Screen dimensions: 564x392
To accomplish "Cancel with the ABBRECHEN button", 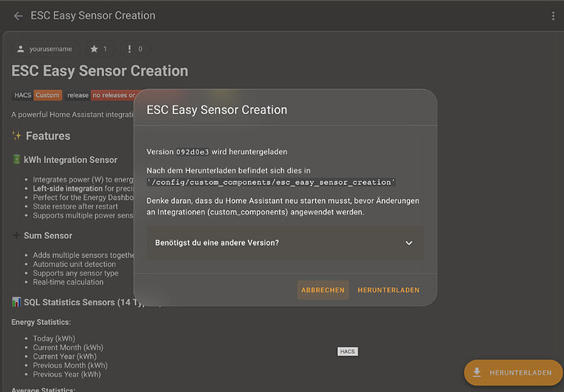I will click(x=323, y=291).
